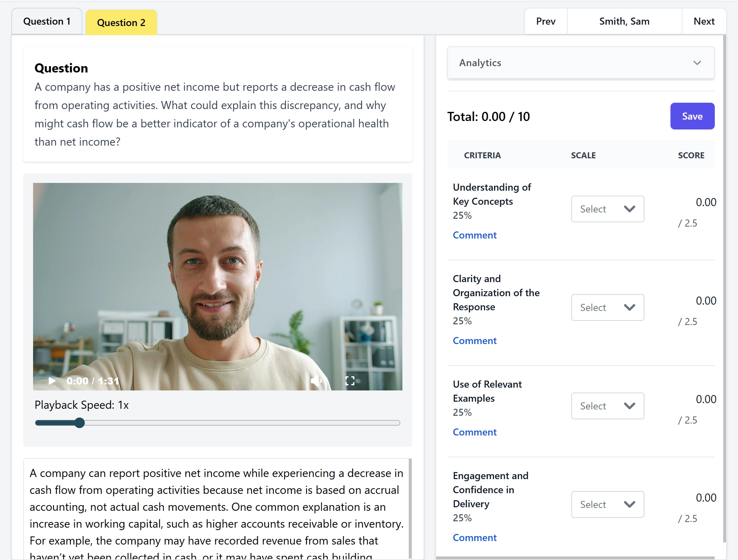
Task: Mute the video audio
Action: (316, 381)
